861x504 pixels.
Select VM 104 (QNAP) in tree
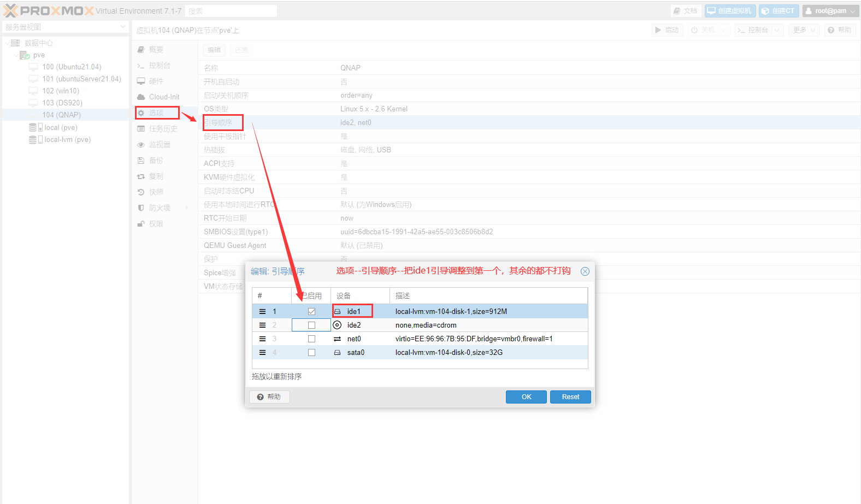61,115
